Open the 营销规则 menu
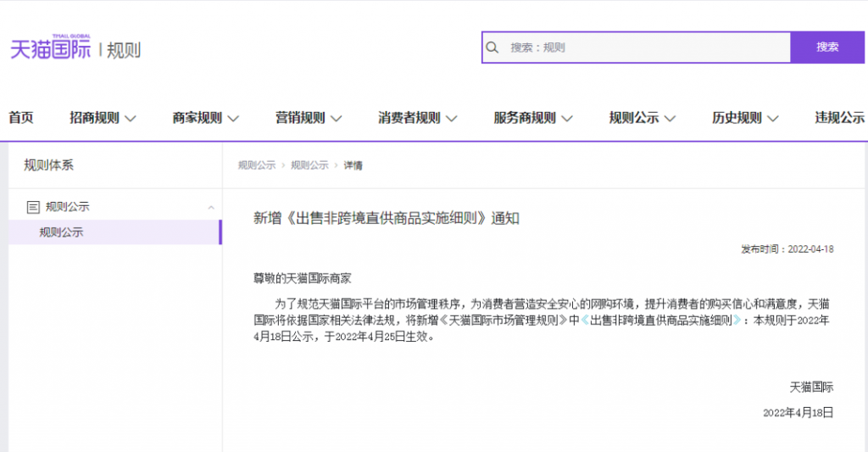Viewport: 868px width, 452px height. pos(300,118)
